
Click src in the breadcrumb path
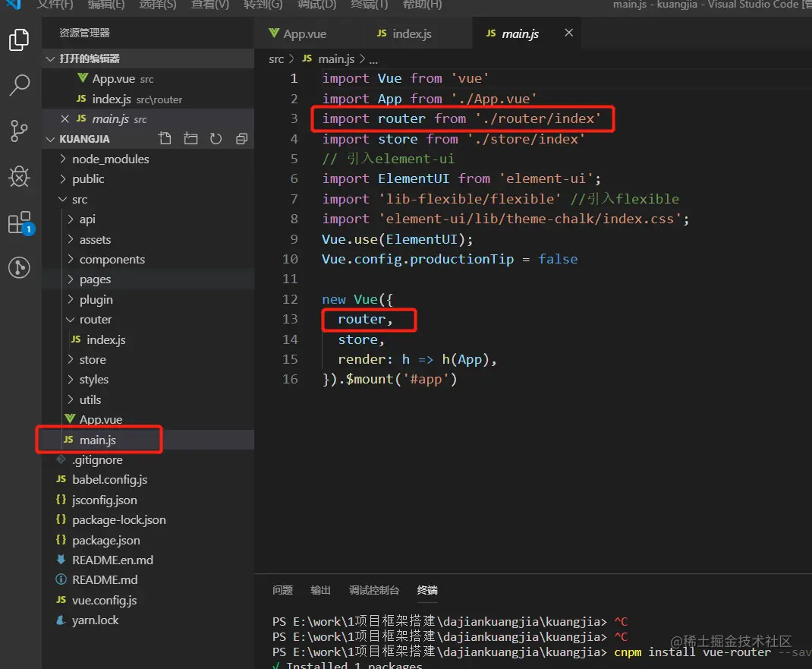click(x=276, y=59)
